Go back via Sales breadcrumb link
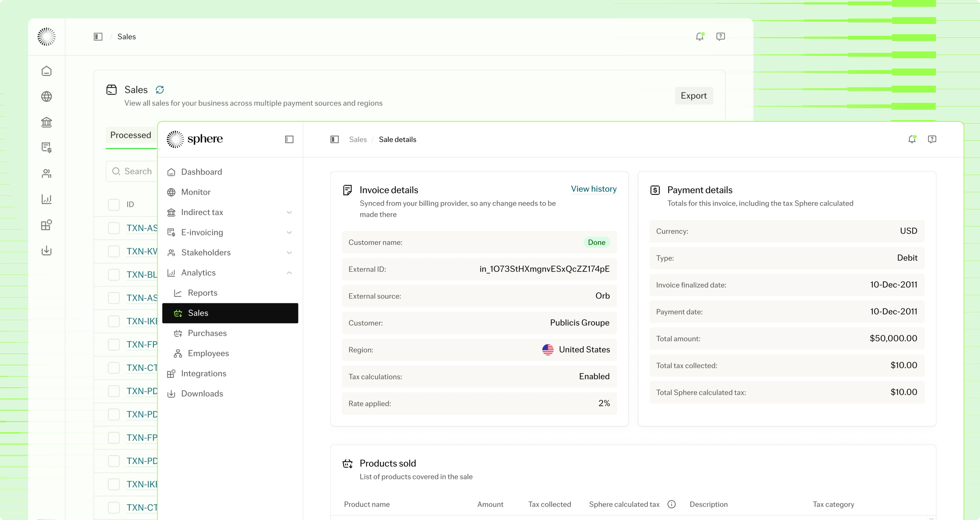The image size is (980, 520). tap(358, 139)
